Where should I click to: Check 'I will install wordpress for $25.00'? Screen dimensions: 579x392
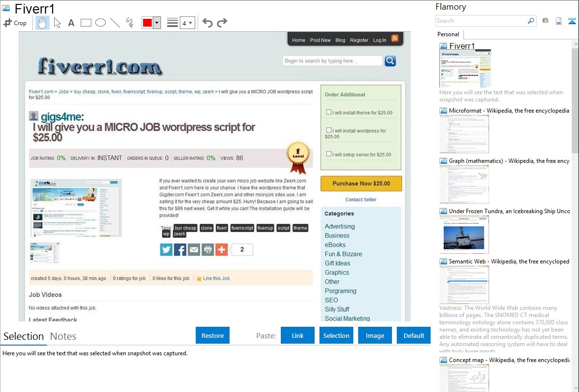[x=329, y=130]
